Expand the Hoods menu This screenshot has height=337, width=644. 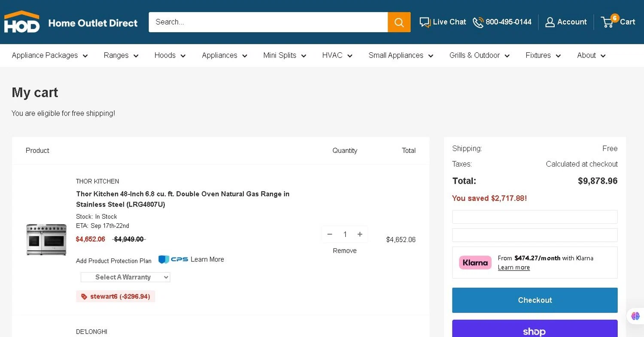(x=170, y=55)
